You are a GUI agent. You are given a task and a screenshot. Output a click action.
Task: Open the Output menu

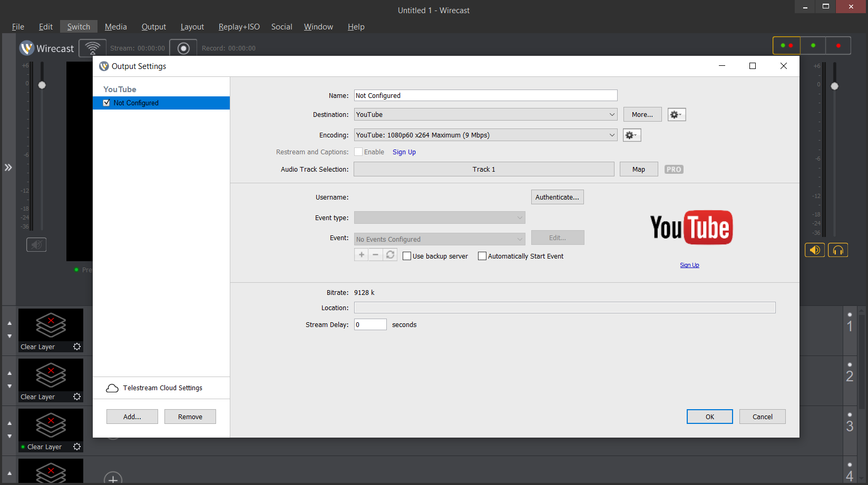tap(154, 27)
